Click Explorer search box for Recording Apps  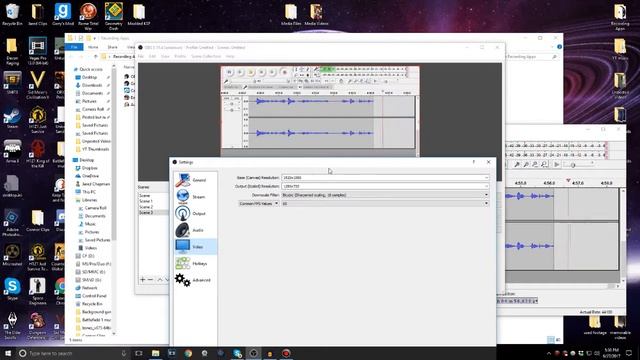(x=531, y=56)
